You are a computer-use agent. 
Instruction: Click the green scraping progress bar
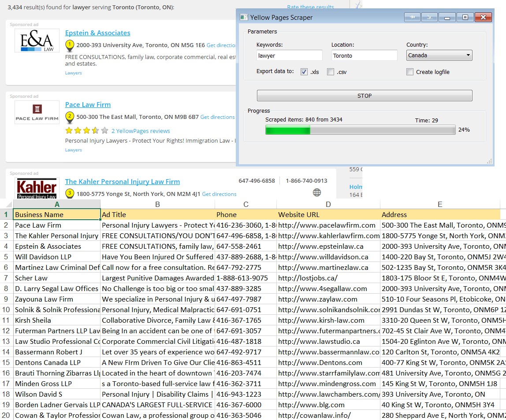pos(360,130)
